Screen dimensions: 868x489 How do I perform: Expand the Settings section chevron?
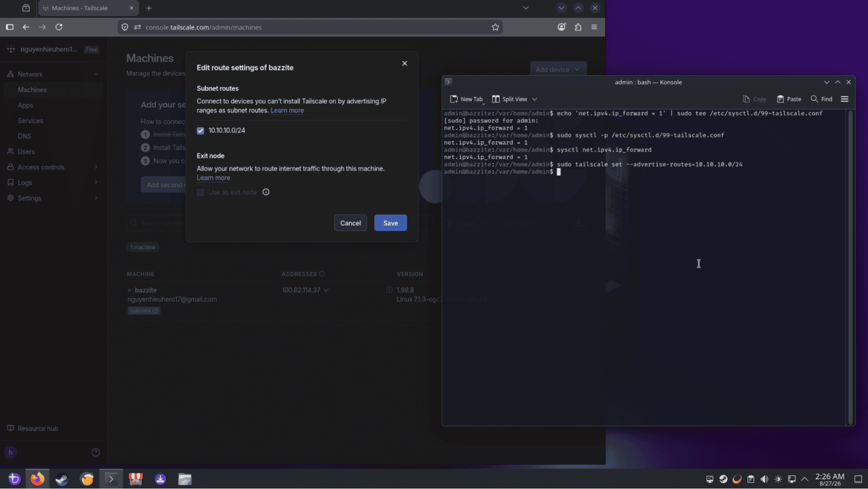(96, 198)
